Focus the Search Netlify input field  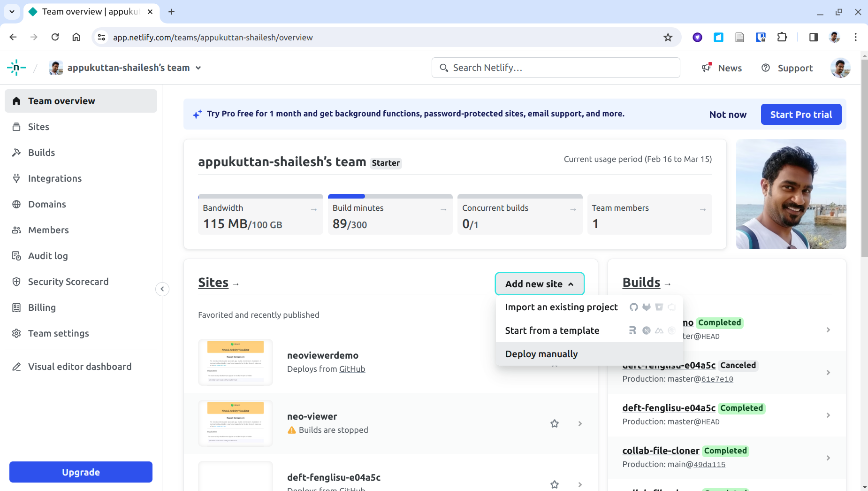pyautogui.click(x=556, y=68)
